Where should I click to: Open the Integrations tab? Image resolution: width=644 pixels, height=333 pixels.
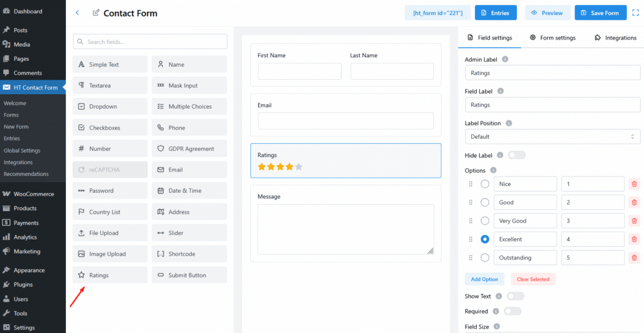[615, 38]
